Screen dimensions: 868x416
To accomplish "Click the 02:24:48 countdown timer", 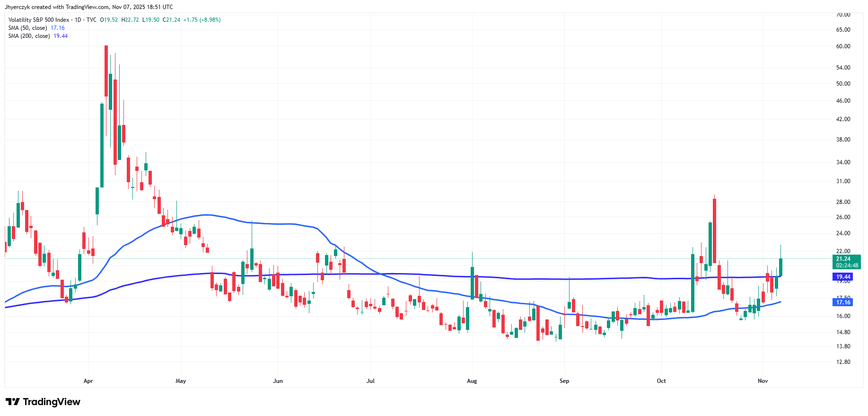I will point(847,266).
